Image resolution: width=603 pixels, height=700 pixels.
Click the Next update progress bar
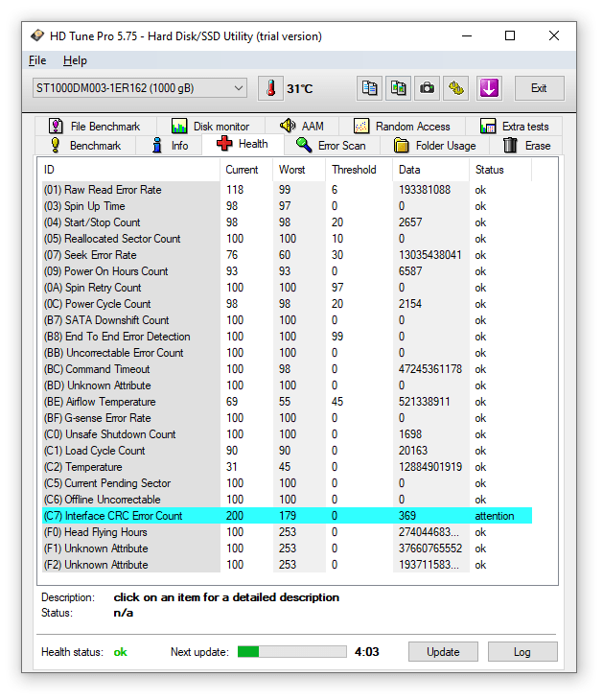291,652
